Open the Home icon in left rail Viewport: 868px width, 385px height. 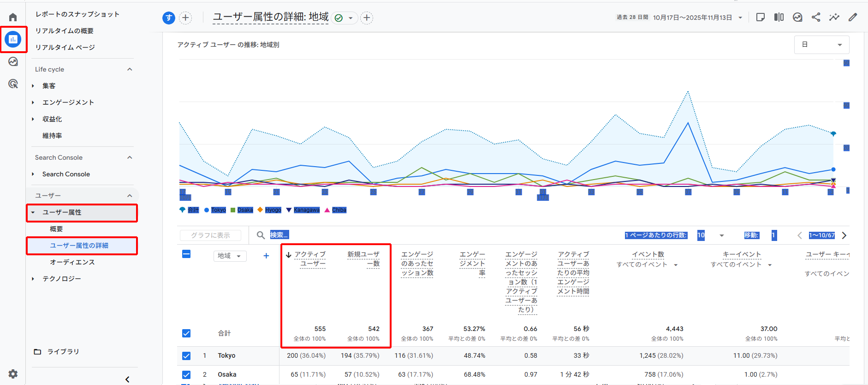pos(13,18)
